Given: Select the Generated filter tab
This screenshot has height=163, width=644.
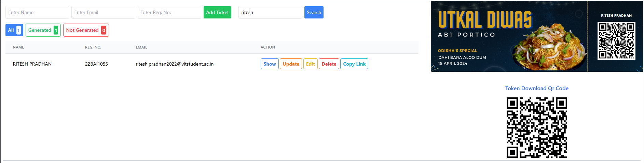Looking at the screenshot, I should (x=43, y=30).
